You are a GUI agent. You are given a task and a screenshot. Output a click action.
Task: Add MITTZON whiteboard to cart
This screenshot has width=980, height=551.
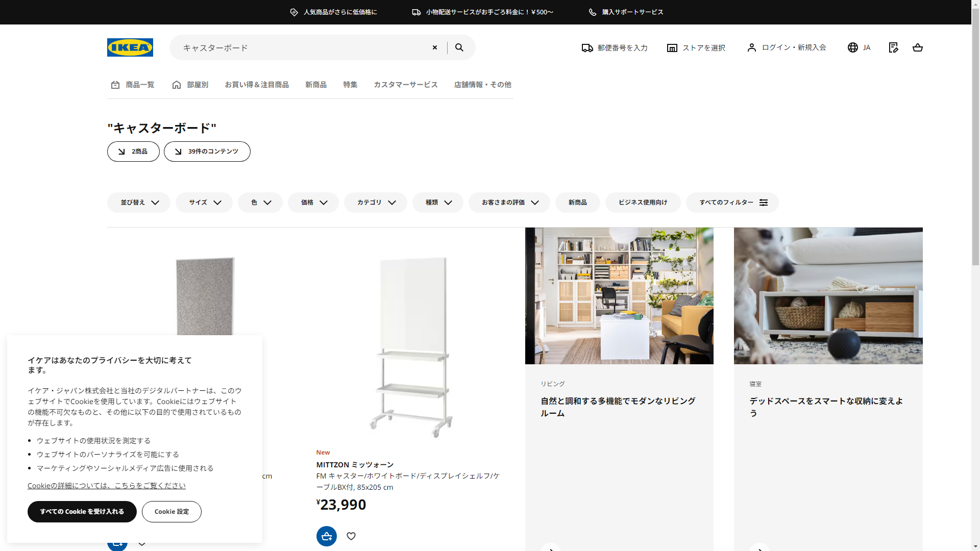[327, 536]
